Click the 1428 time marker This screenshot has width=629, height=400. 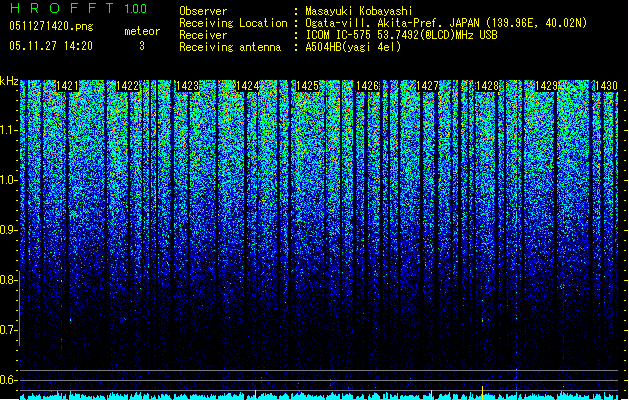point(487,86)
